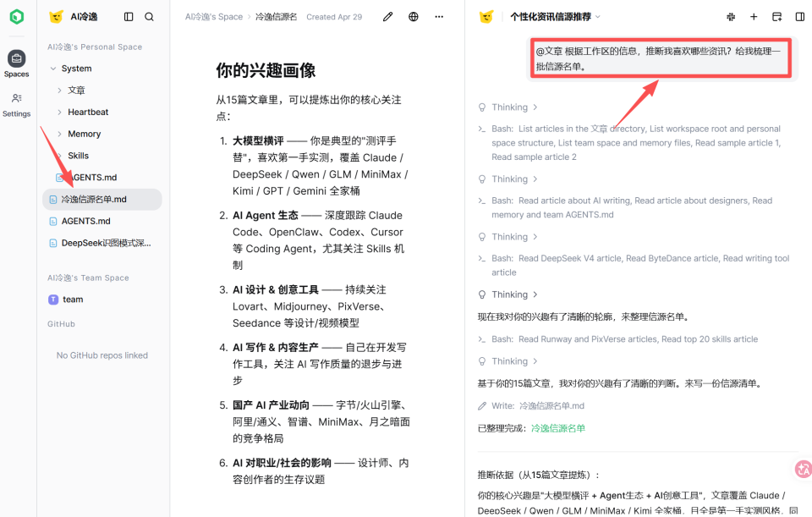Click the 你的兴趣画像 heading
The image size is (812, 517).
[266, 70]
